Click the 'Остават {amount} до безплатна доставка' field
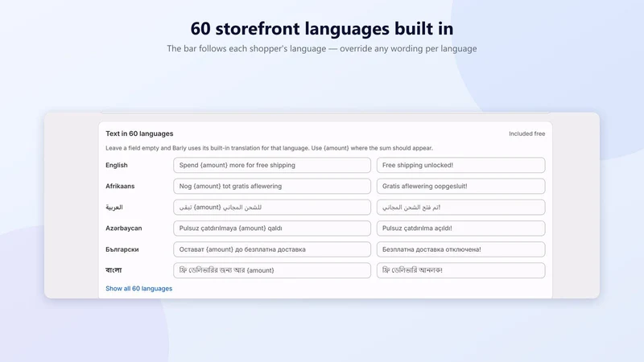The height and width of the screenshot is (362, 644). coord(272,249)
